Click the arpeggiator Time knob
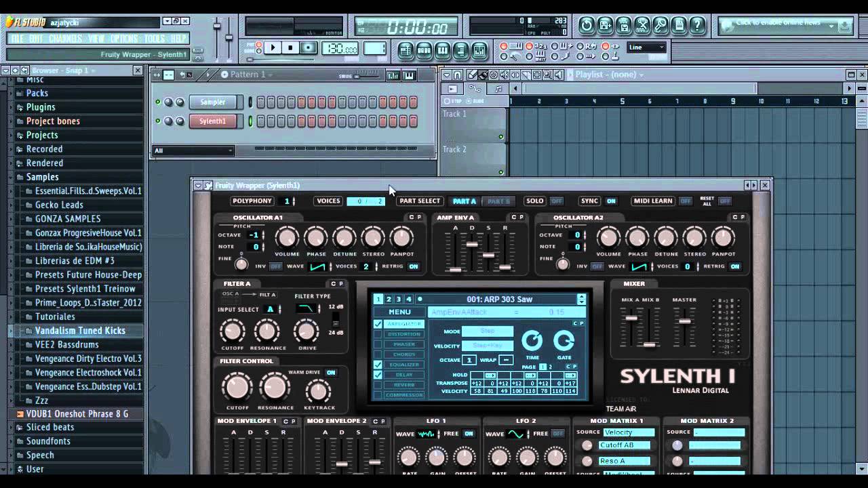Image resolution: width=868 pixels, height=488 pixels. 532,341
